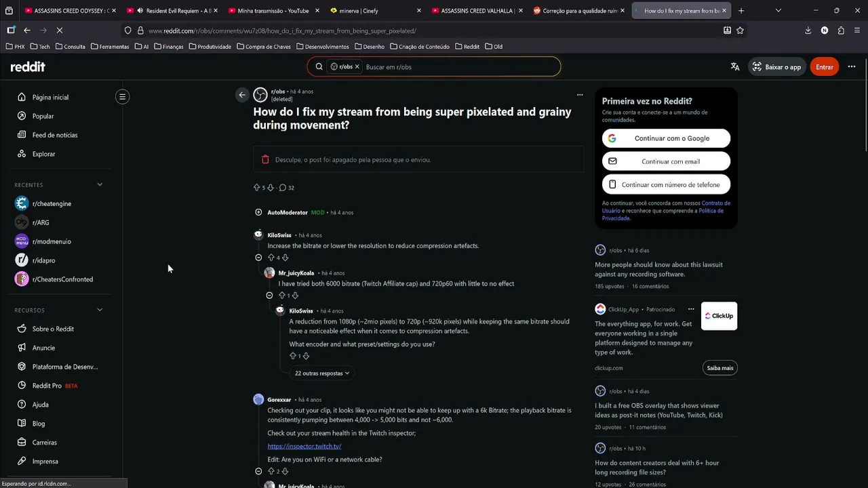Click Continuar com email
868x488 pixels.
pyautogui.click(x=666, y=161)
